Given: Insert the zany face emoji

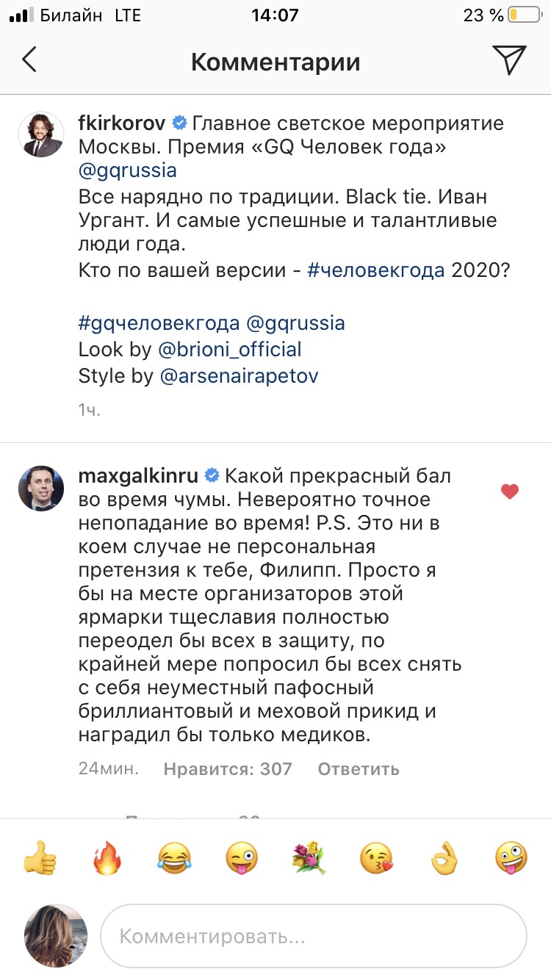Looking at the screenshot, I should point(512,857).
